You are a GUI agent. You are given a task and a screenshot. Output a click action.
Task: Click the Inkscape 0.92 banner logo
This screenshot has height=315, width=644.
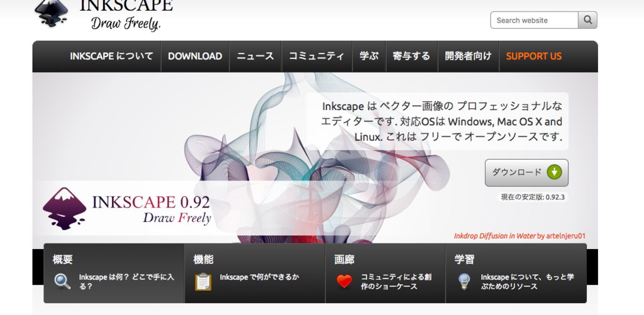coord(65,208)
